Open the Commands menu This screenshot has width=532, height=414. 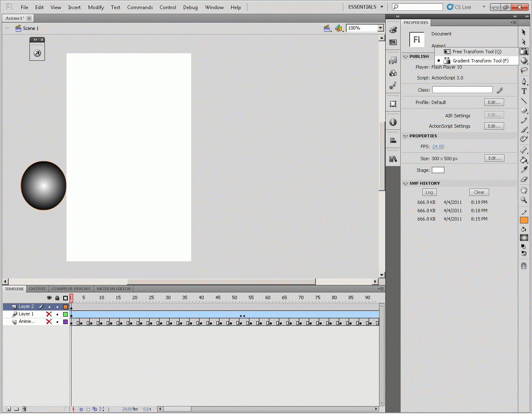[x=140, y=7]
